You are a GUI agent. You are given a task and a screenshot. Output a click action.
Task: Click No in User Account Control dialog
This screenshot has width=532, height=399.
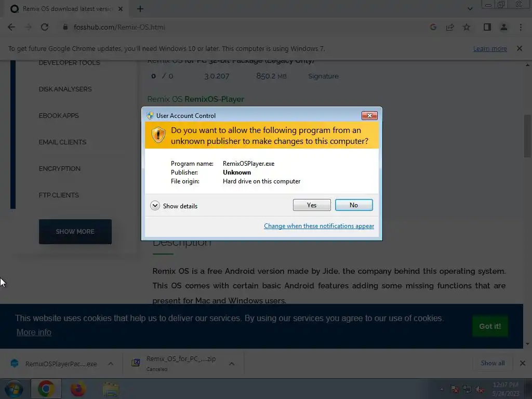353,205
